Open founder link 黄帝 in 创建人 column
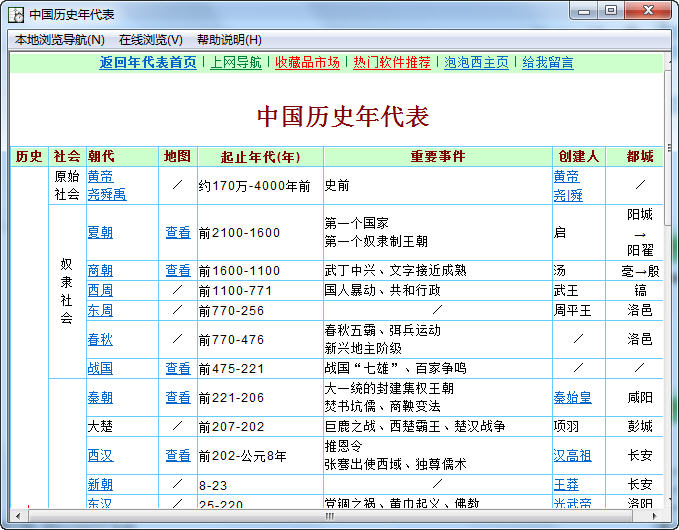The width and height of the screenshot is (679, 530). [x=566, y=176]
